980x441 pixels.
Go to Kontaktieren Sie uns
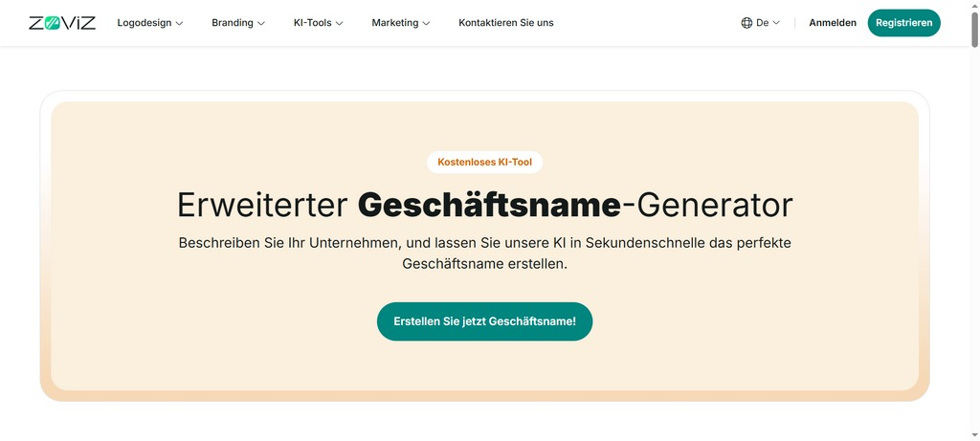pos(505,23)
